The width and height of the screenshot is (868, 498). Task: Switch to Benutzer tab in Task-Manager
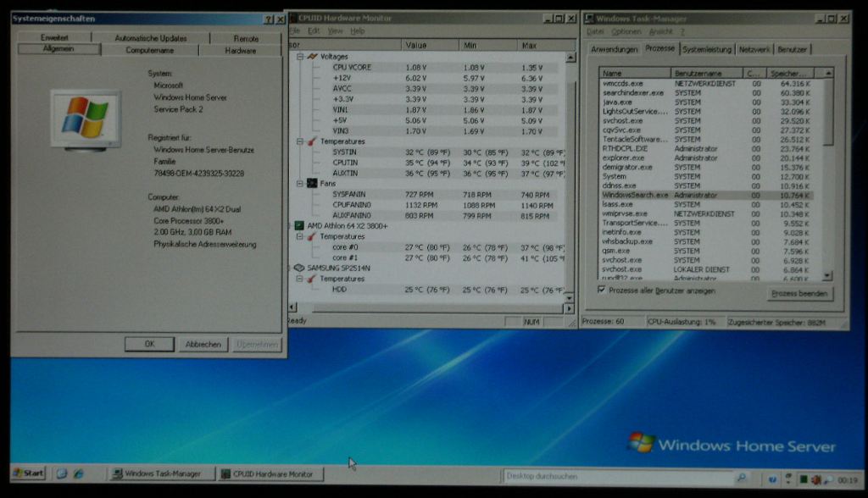(x=793, y=49)
